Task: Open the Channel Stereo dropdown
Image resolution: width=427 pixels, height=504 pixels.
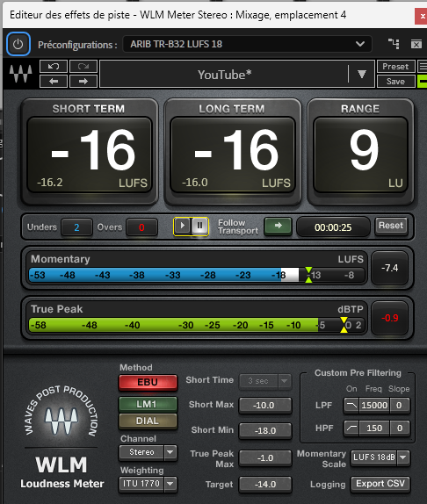Action: (148, 452)
